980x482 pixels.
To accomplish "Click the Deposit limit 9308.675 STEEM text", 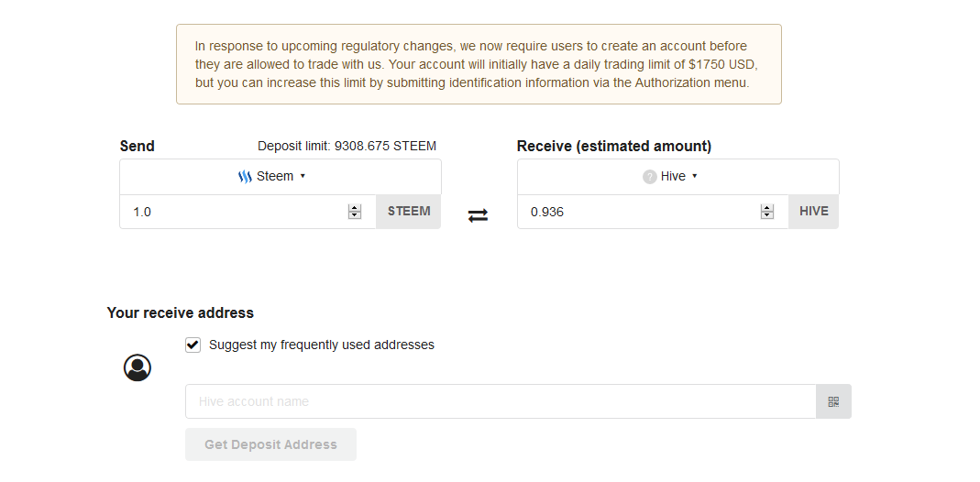I will coord(347,146).
